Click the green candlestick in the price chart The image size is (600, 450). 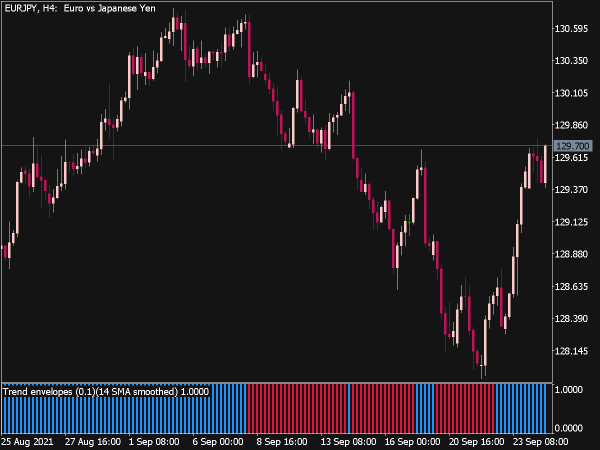point(409,225)
